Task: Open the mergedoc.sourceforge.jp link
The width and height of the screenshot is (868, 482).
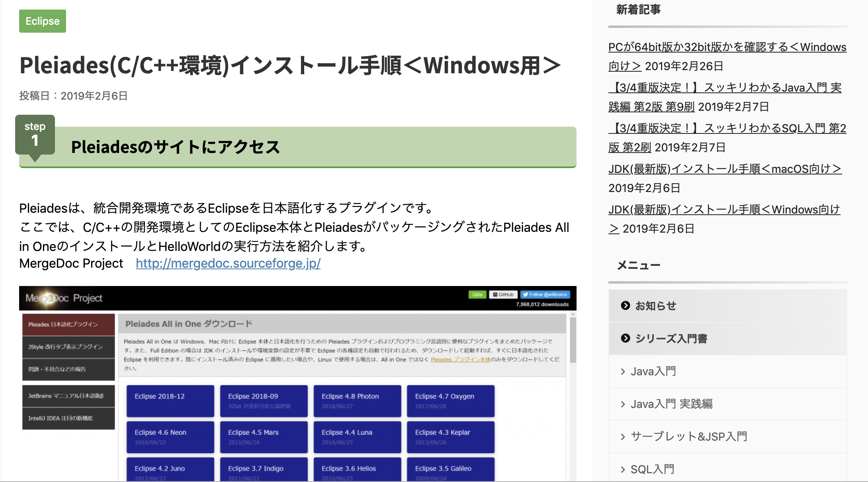Action: tap(228, 263)
